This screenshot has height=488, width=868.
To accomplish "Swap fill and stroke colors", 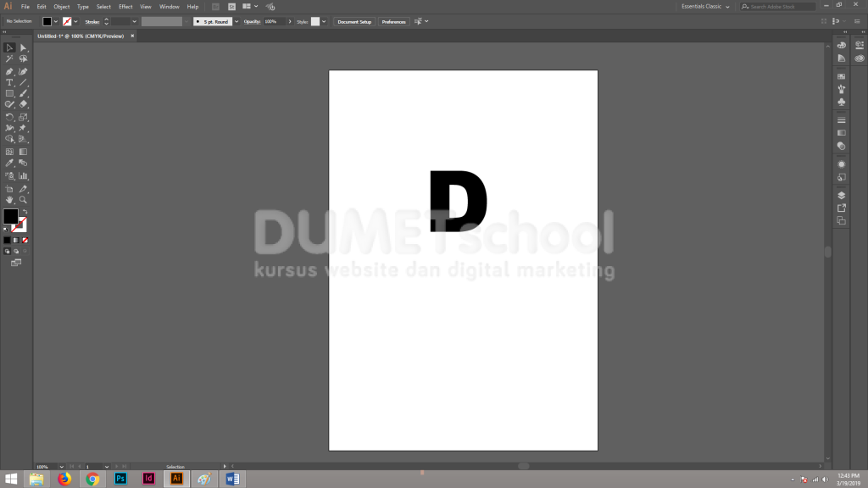I will (25, 212).
